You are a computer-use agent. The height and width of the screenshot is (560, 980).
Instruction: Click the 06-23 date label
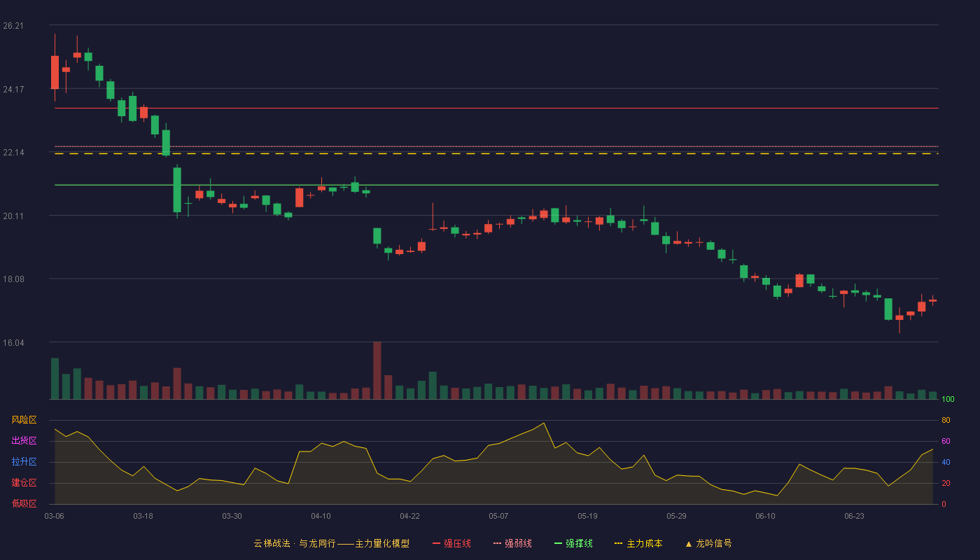854,516
